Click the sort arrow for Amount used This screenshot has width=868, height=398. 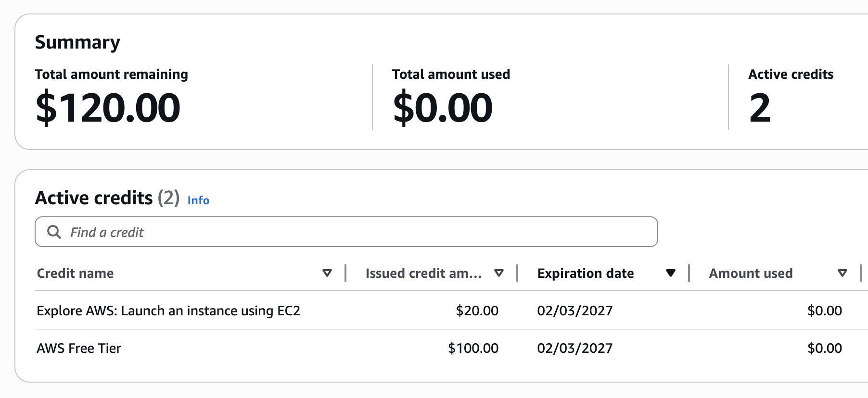click(x=842, y=273)
